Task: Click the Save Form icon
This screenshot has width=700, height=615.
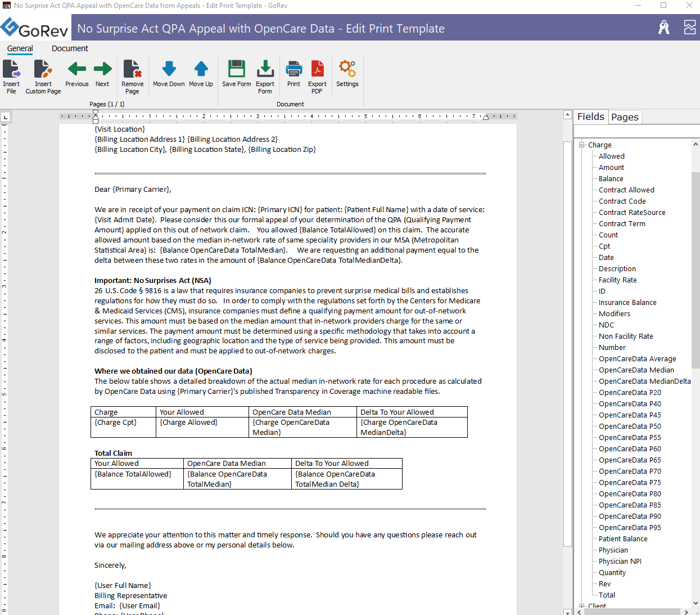Action: click(237, 69)
